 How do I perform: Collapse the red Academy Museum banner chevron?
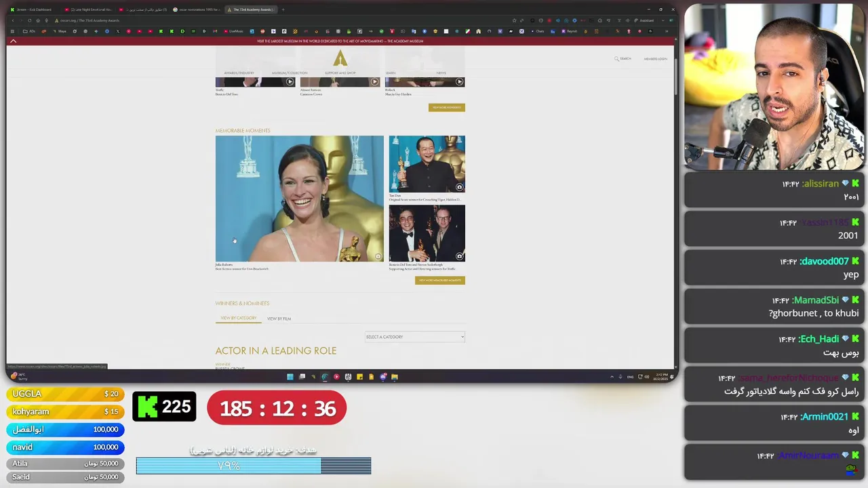coord(13,41)
